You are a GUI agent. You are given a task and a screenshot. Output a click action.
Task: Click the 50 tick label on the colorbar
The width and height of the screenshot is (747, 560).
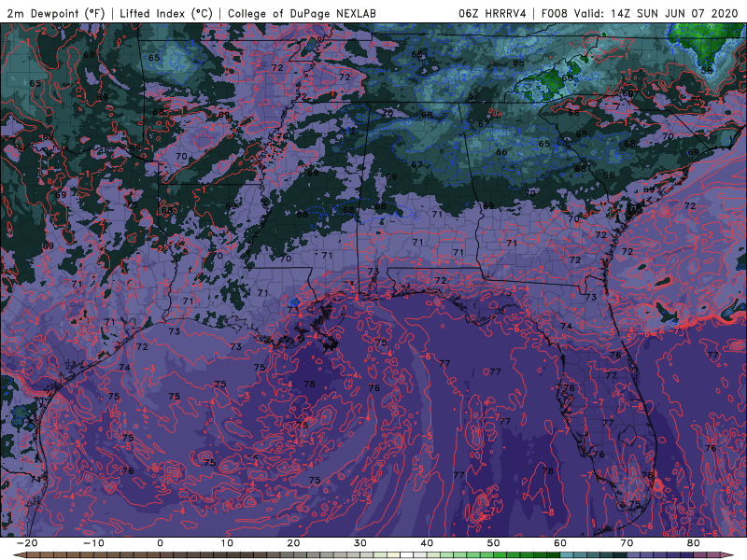(494, 543)
